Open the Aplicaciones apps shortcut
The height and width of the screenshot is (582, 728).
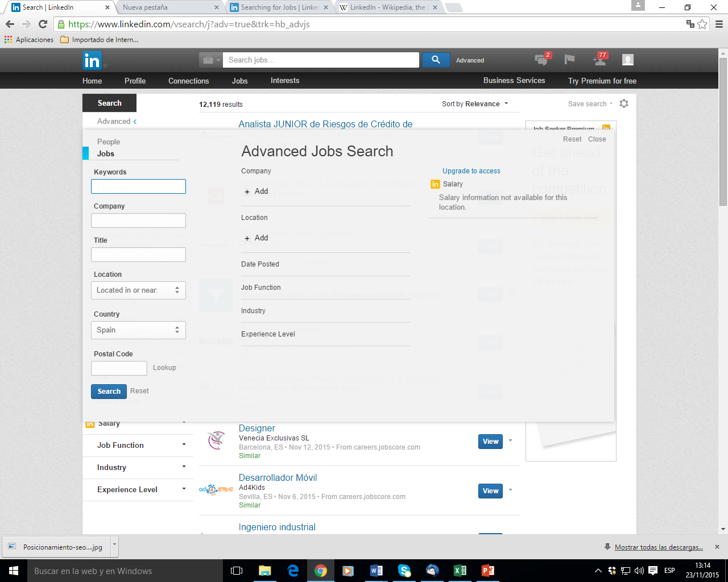coord(29,40)
